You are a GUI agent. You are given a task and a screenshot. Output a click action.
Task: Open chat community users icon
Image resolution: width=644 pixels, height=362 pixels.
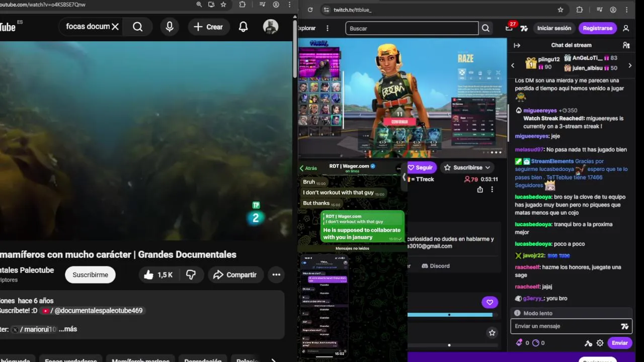click(x=626, y=45)
